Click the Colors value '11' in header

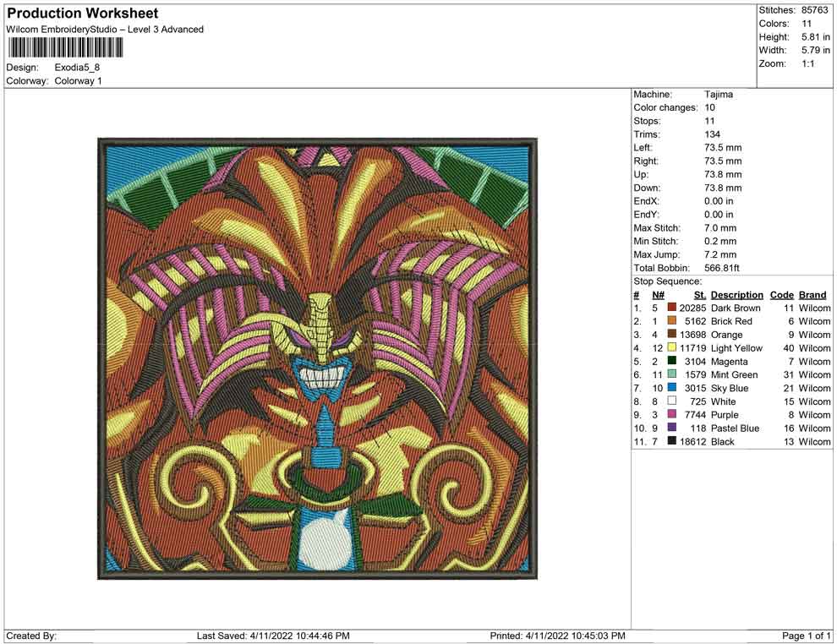[x=807, y=24]
